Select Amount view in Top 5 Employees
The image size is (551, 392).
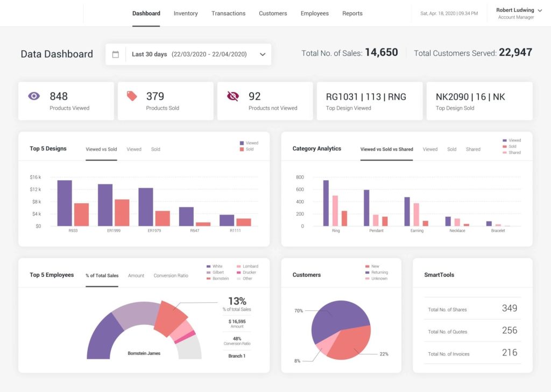(x=136, y=276)
